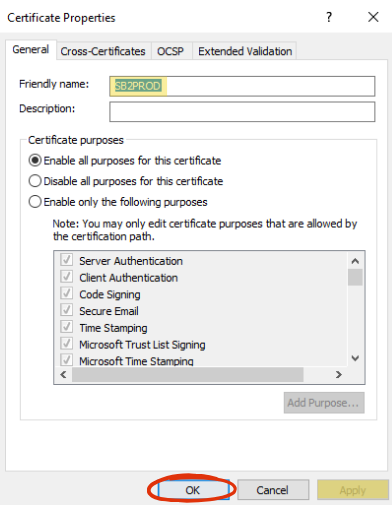Click the vertical scrollbar thumb in purposes list
The width and height of the screenshot is (392, 505).
tap(355, 277)
